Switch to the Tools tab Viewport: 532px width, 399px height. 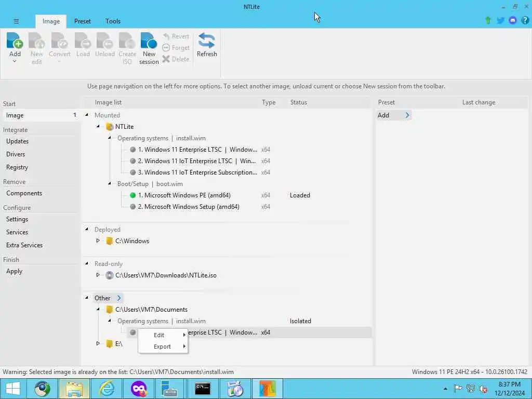(113, 21)
